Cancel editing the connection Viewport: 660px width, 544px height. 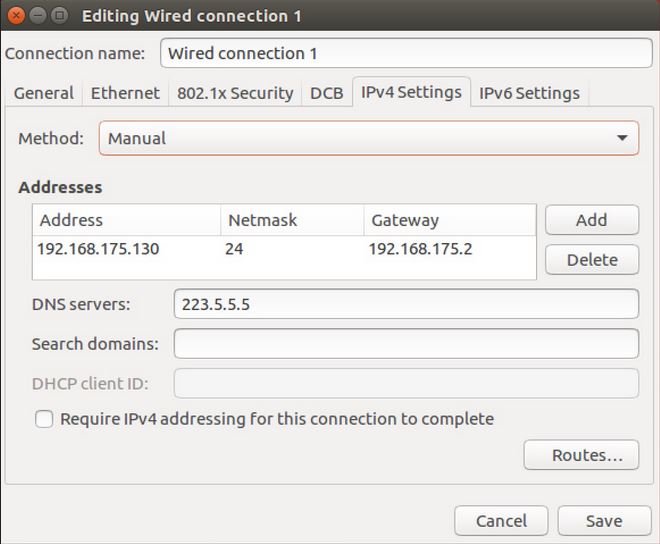[501, 521]
